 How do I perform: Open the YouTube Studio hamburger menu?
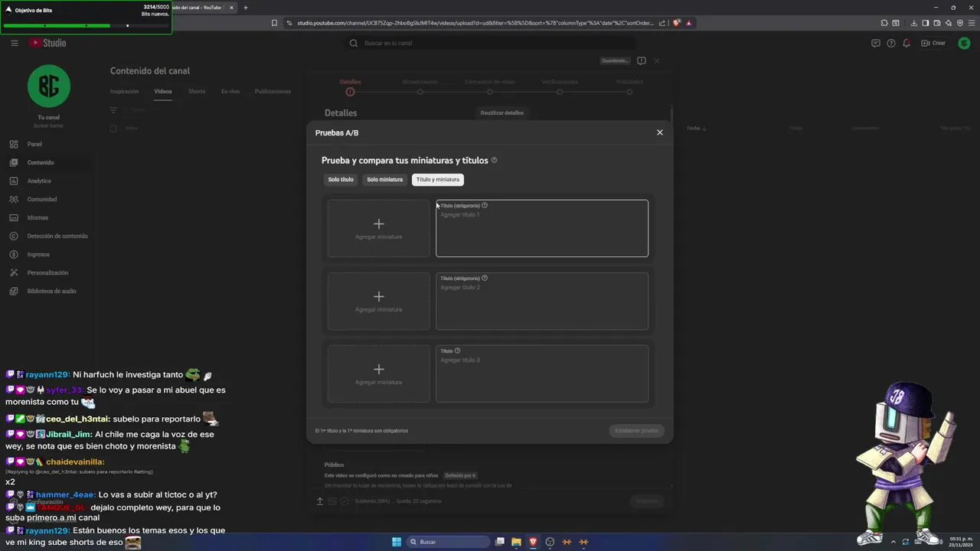pos(15,43)
